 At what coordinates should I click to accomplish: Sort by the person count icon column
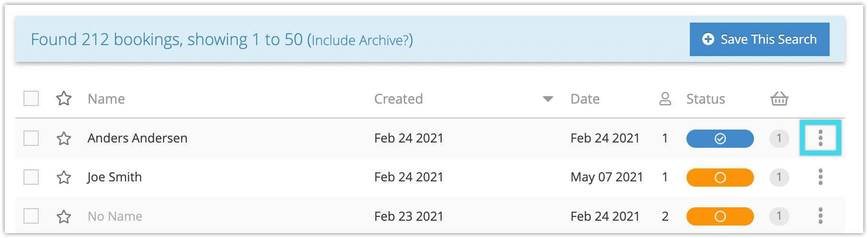tap(665, 99)
